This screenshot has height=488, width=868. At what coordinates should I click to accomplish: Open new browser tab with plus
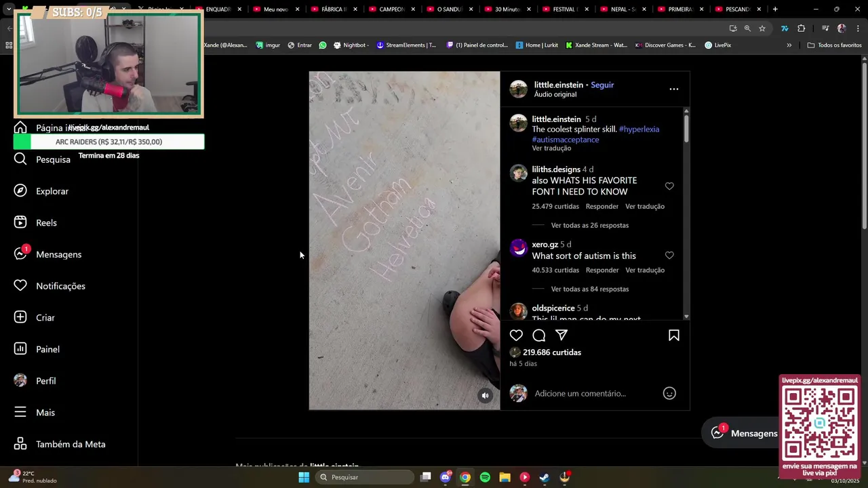[775, 9]
